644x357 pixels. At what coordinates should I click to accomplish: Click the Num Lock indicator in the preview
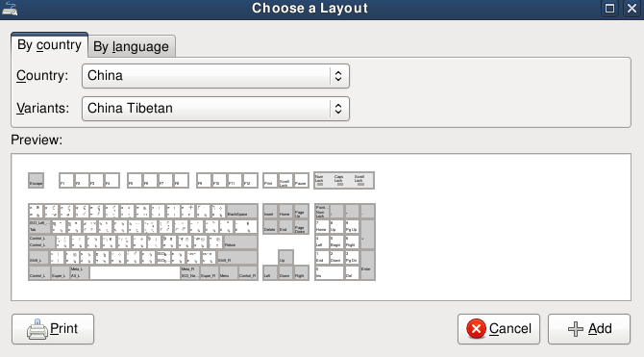coord(319,180)
